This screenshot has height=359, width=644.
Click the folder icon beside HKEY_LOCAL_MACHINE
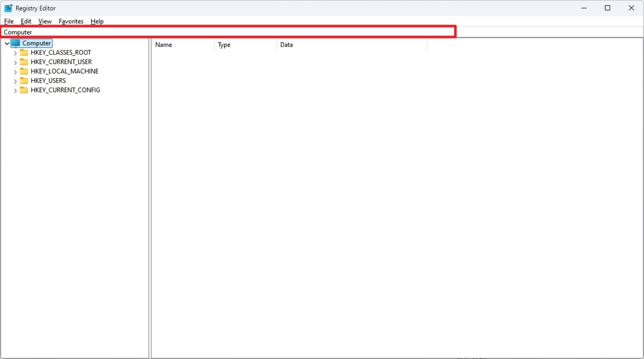coord(24,71)
